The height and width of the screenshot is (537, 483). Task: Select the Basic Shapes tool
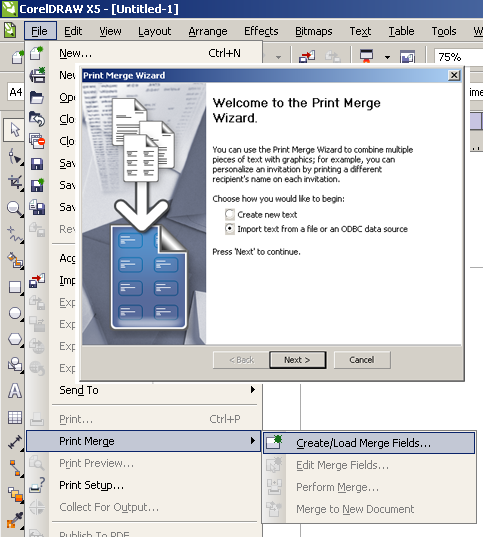tap(14, 364)
